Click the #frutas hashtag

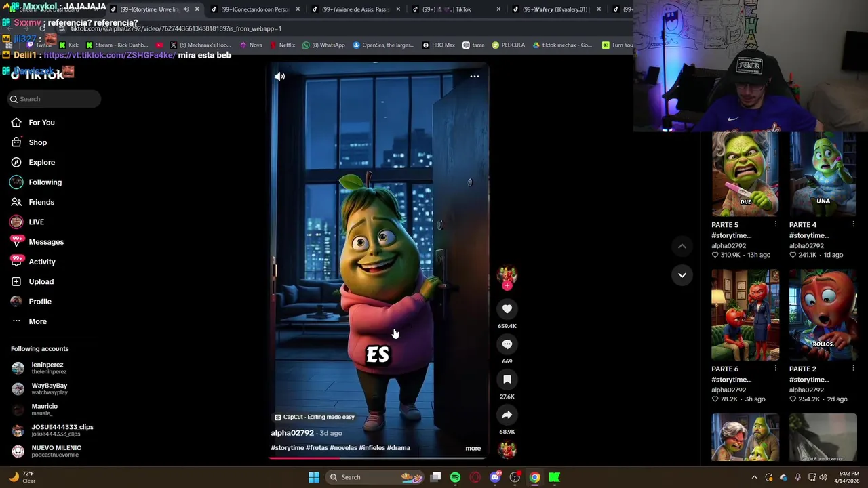[317, 448]
